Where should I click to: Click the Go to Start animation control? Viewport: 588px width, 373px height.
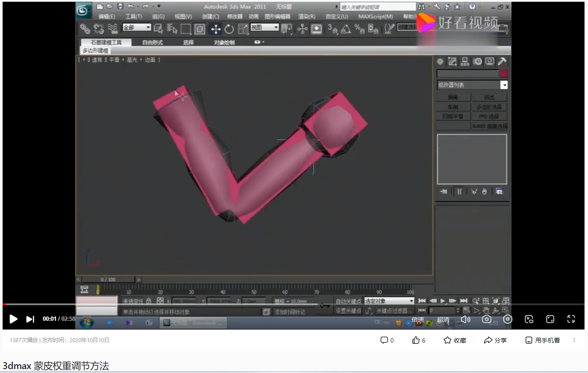point(422,301)
